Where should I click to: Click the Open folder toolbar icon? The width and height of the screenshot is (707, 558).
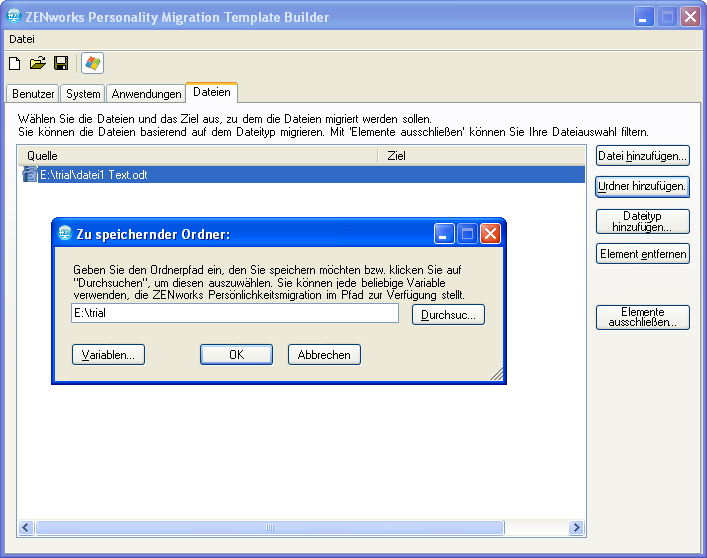[x=38, y=63]
